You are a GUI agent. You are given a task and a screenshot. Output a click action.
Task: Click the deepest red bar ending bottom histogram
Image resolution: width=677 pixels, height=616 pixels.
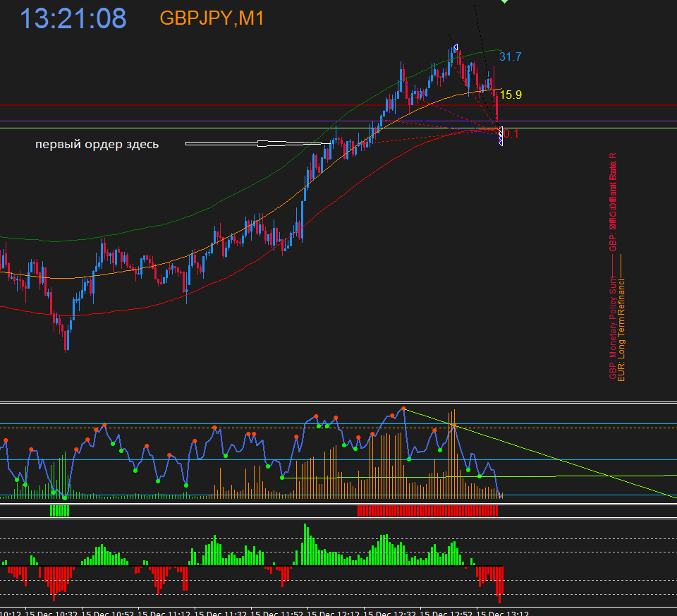pyautogui.click(x=499, y=584)
